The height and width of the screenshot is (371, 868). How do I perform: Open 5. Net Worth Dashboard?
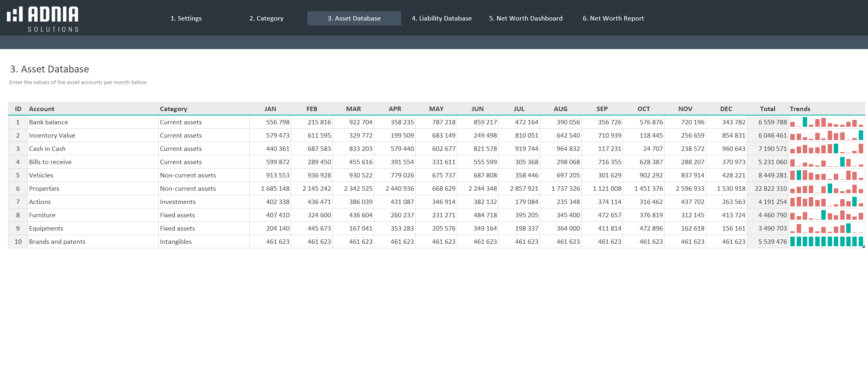[x=526, y=19]
